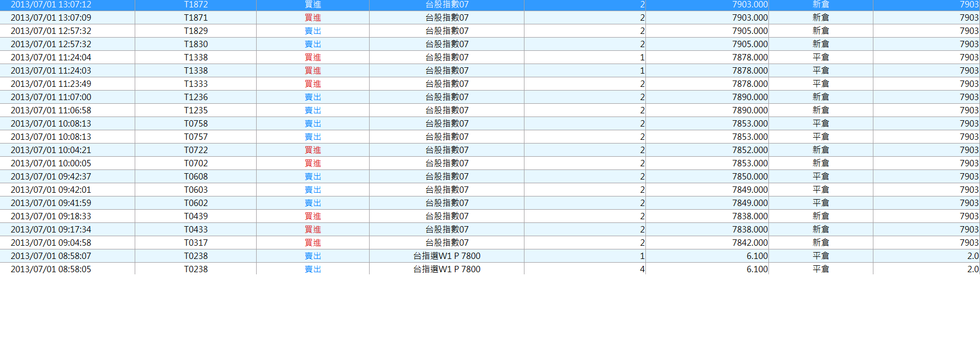Viewport: 980px width, 358px height.
Task: Click quantity 4 in the 08:58:05 row
Action: point(642,269)
